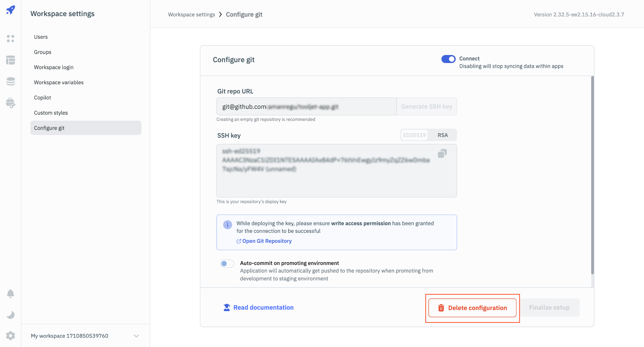This screenshot has width=644, height=347.
Task: Open the apps dashboard grid icon
Action: coord(11,39)
